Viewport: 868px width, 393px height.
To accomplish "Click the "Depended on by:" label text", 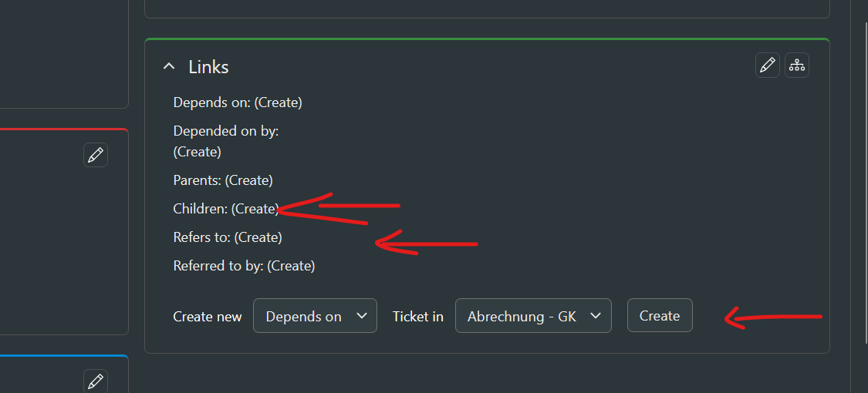I will [x=225, y=131].
